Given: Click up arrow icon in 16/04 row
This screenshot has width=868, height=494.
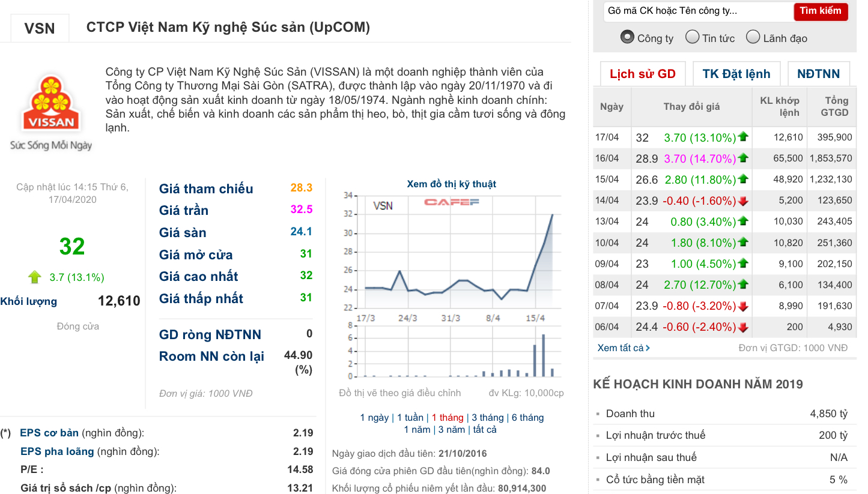Looking at the screenshot, I should (x=743, y=158).
